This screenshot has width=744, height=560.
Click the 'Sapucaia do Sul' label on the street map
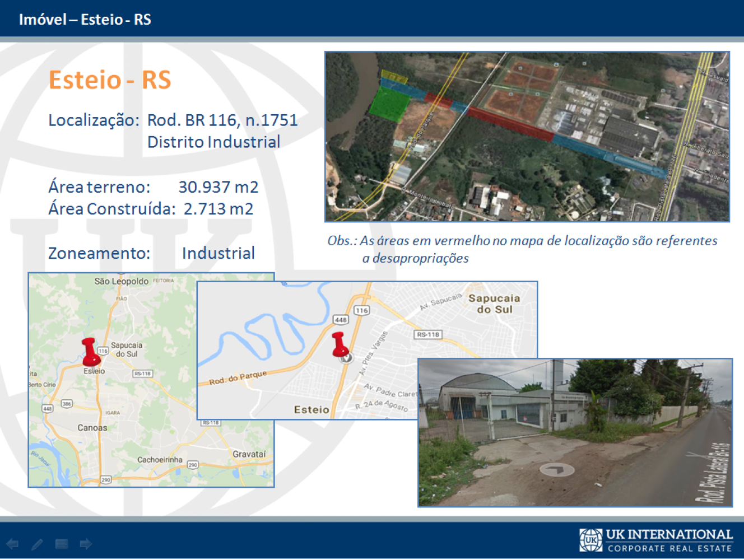pos(494,304)
